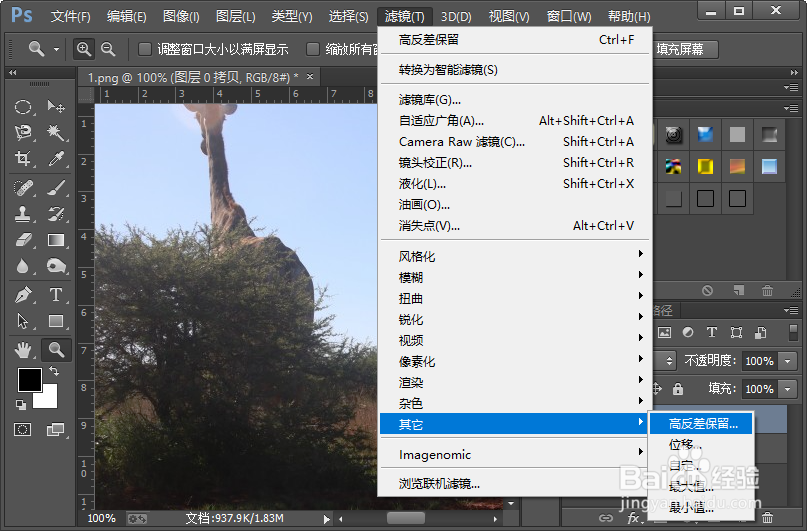Click the 填充屏幕 button
807x531 pixels.
(685, 49)
